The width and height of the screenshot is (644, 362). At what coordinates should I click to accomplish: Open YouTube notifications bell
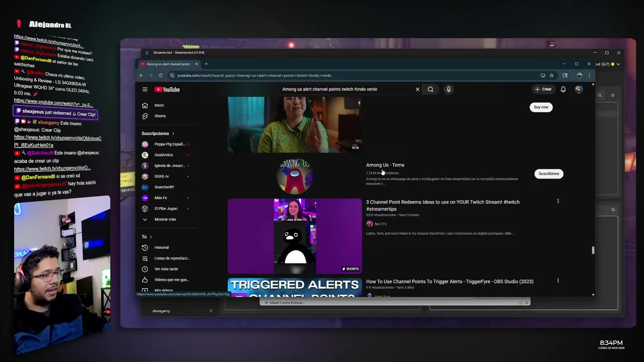tap(563, 89)
